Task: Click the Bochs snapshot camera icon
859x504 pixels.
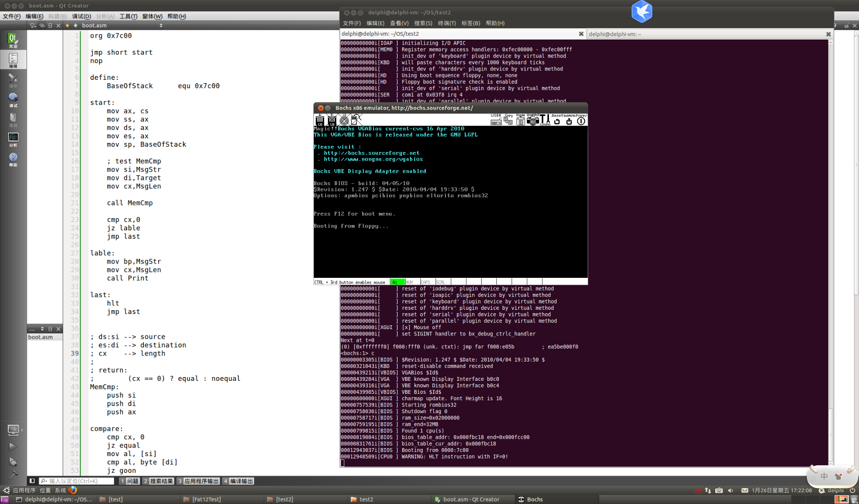Action: point(533,121)
